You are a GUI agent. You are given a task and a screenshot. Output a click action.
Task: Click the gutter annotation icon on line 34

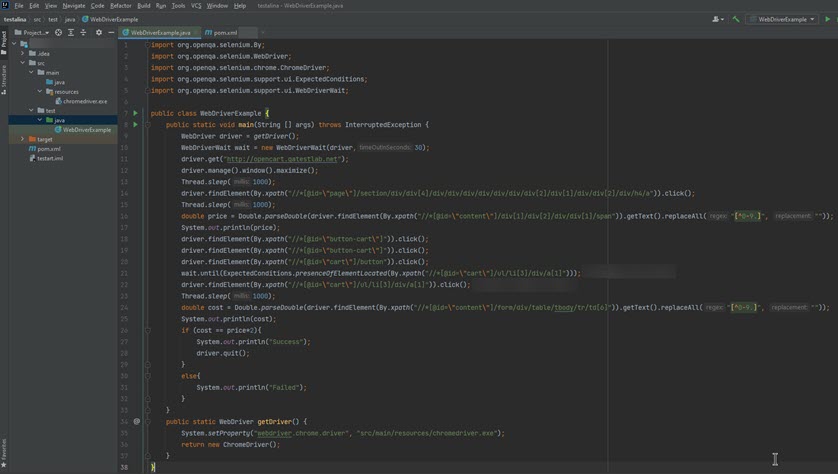coord(137,422)
